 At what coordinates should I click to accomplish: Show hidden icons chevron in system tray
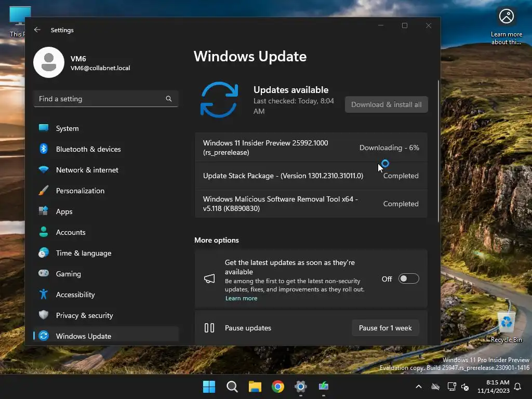(419, 387)
